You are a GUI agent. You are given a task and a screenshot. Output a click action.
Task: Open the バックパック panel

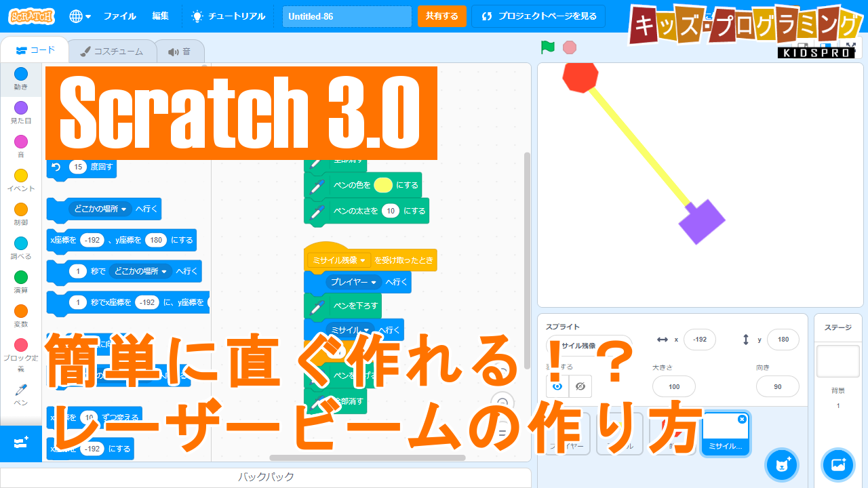(x=266, y=477)
